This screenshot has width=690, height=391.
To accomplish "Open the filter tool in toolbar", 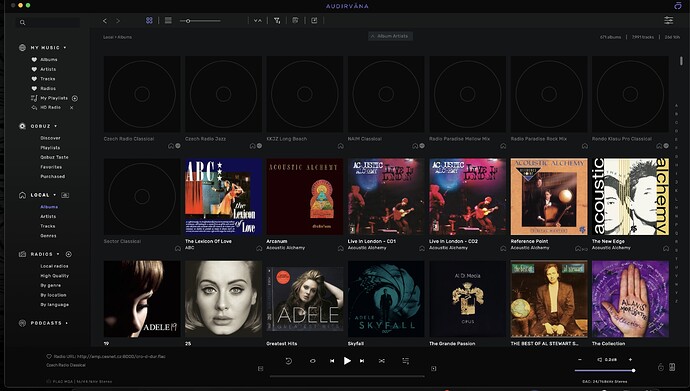I will pyautogui.click(x=277, y=21).
